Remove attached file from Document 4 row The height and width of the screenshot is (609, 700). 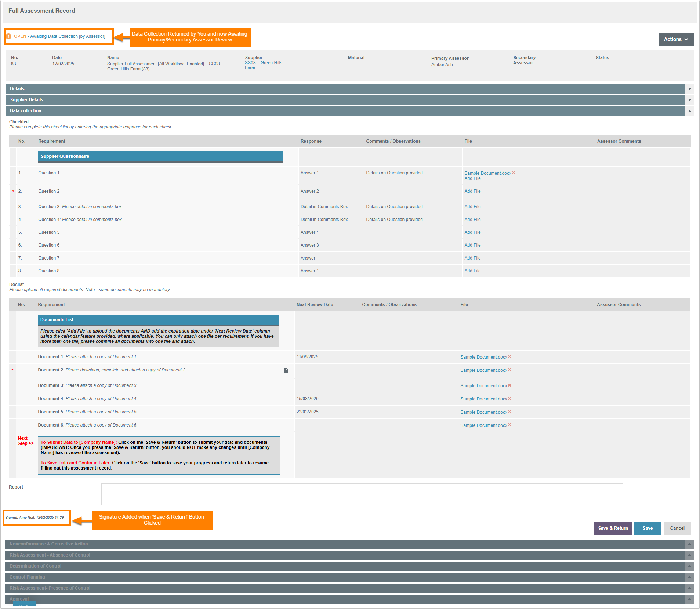point(509,398)
